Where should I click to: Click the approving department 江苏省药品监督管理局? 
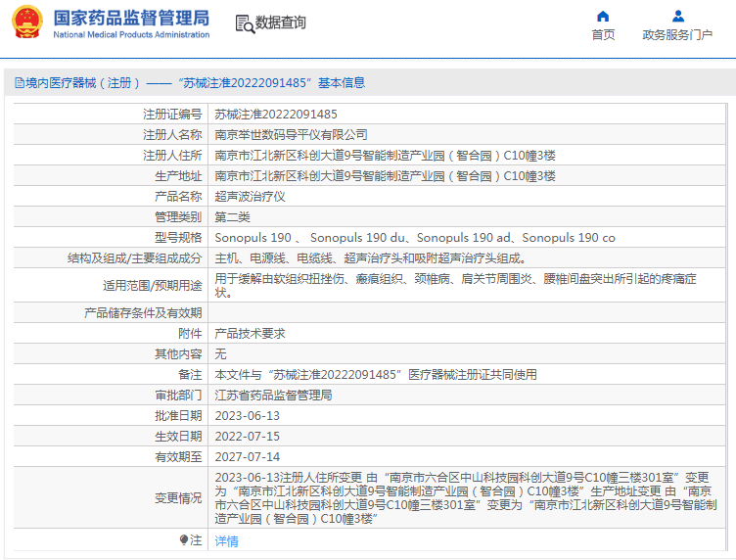[x=273, y=395]
